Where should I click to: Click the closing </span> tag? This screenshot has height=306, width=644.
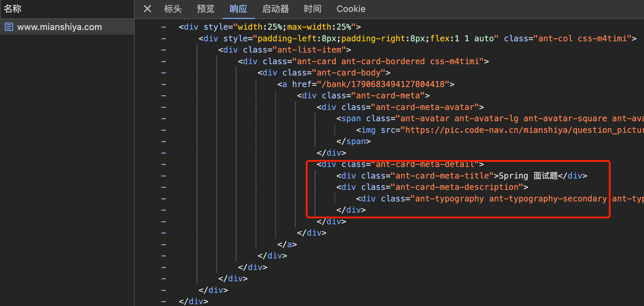click(x=354, y=141)
